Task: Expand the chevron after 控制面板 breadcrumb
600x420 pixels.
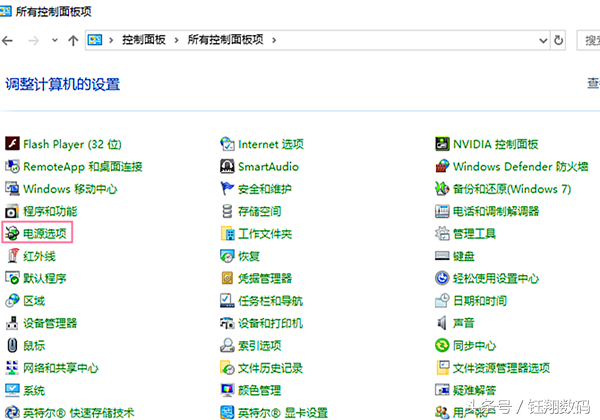Action: click(176, 40)
